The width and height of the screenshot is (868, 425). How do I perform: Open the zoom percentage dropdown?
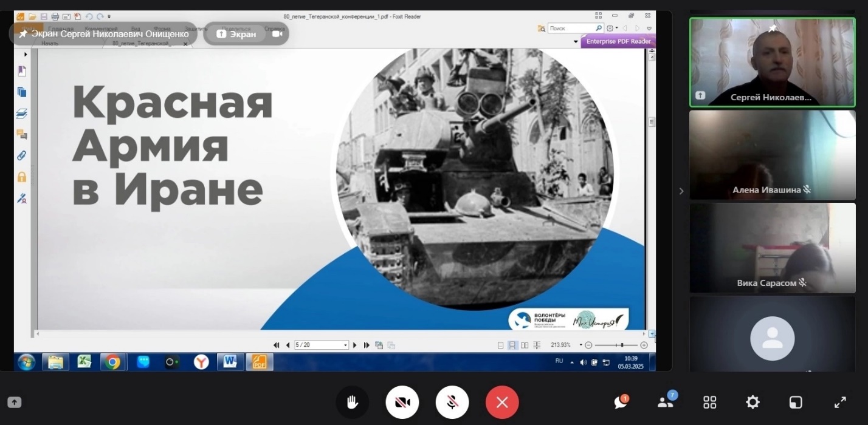click(581, 345)
